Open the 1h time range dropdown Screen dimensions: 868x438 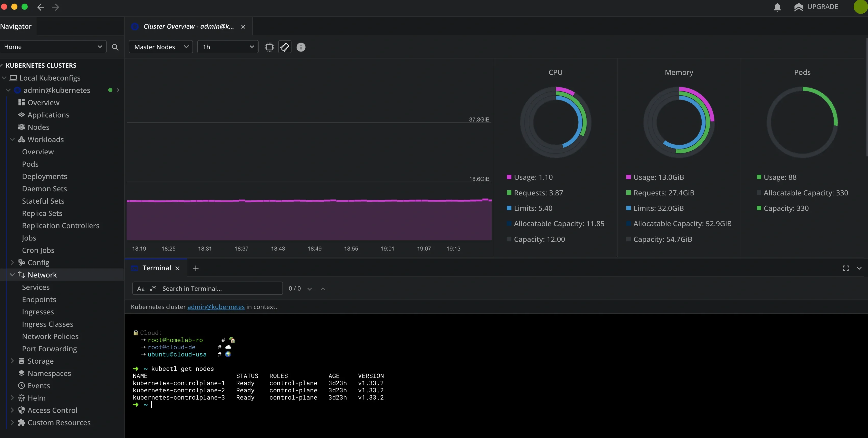pos(227,47)
